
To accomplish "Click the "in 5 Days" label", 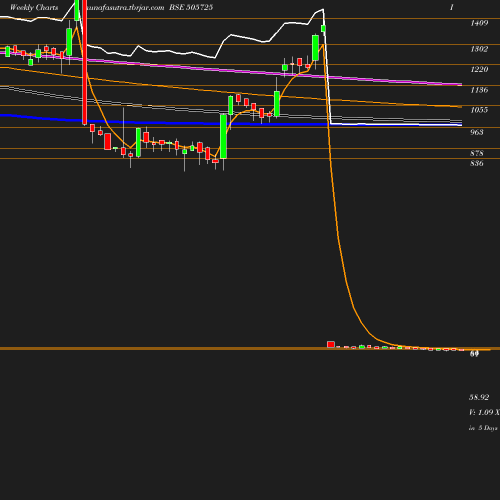I will 483,428.
